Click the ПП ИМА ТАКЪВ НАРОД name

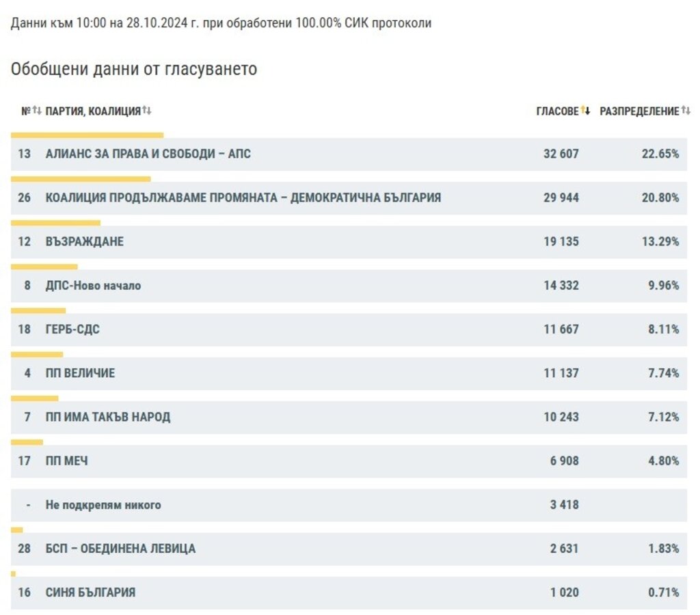tap(108, 417)
